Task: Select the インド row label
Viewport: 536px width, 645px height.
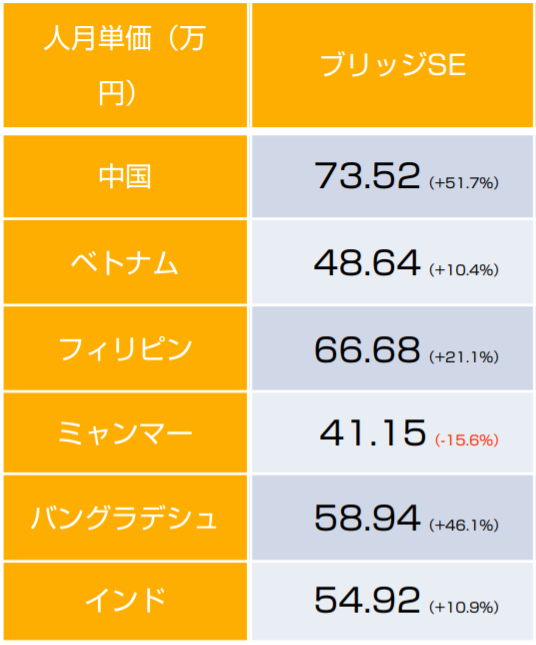Action: 125,601
